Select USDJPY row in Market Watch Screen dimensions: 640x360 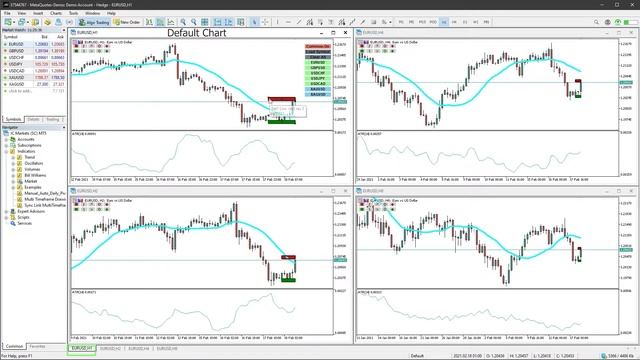33,64
